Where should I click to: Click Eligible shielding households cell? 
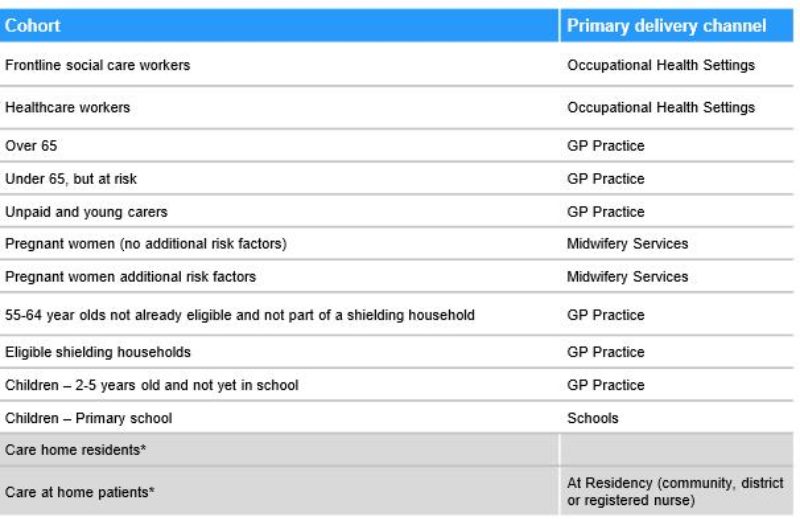pyautogui.click(x=279, y=352)
